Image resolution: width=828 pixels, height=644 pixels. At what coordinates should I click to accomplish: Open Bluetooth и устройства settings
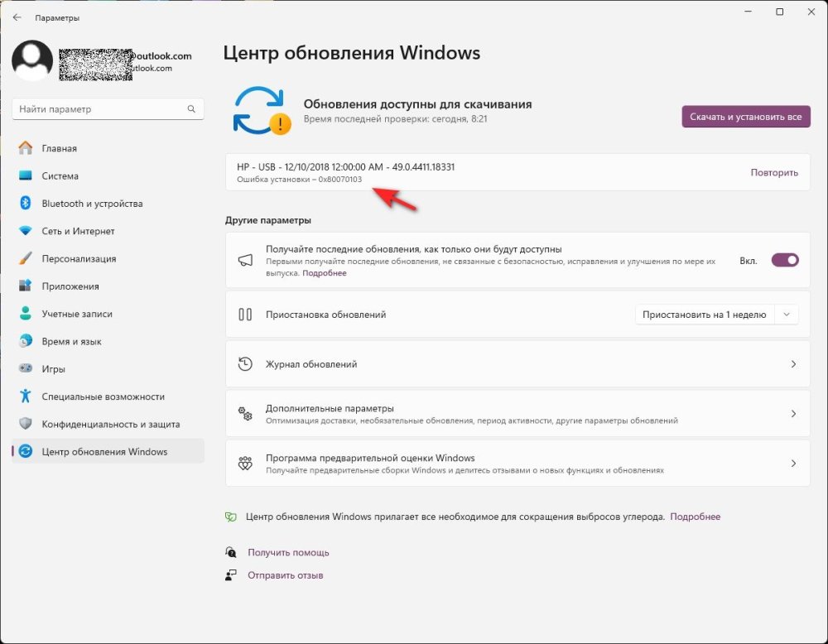(92, 204)
